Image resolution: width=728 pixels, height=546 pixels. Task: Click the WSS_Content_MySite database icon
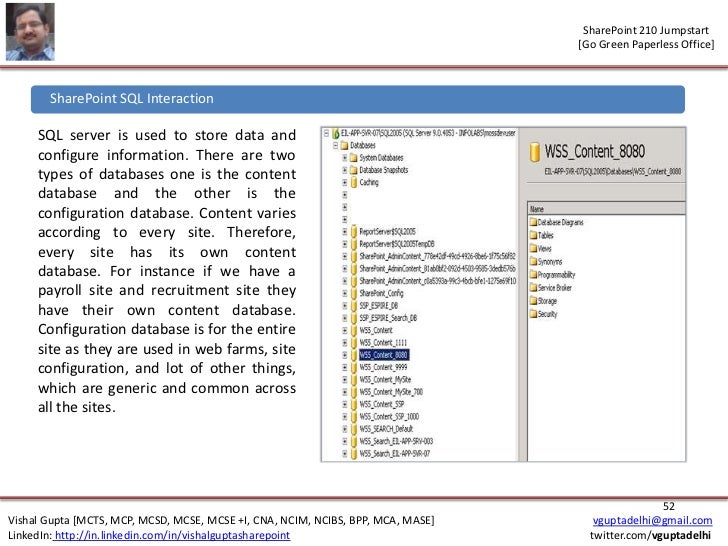(x=354, y=380)
